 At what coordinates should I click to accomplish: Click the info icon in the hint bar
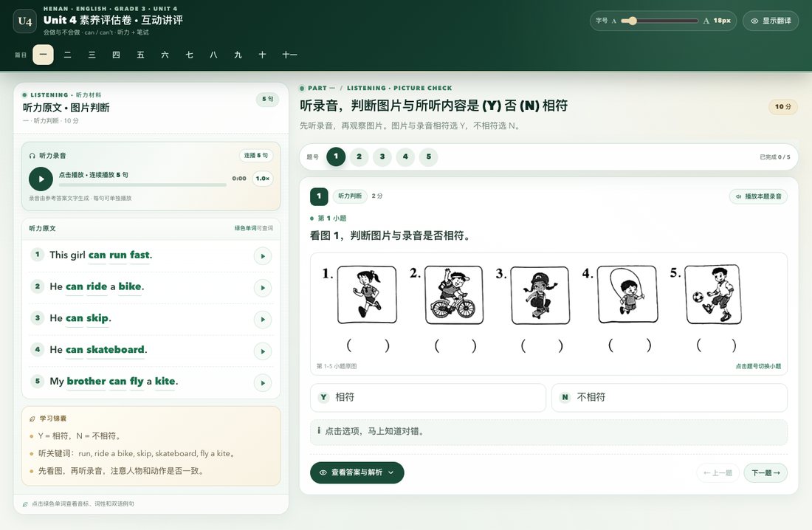click(318, 430)
